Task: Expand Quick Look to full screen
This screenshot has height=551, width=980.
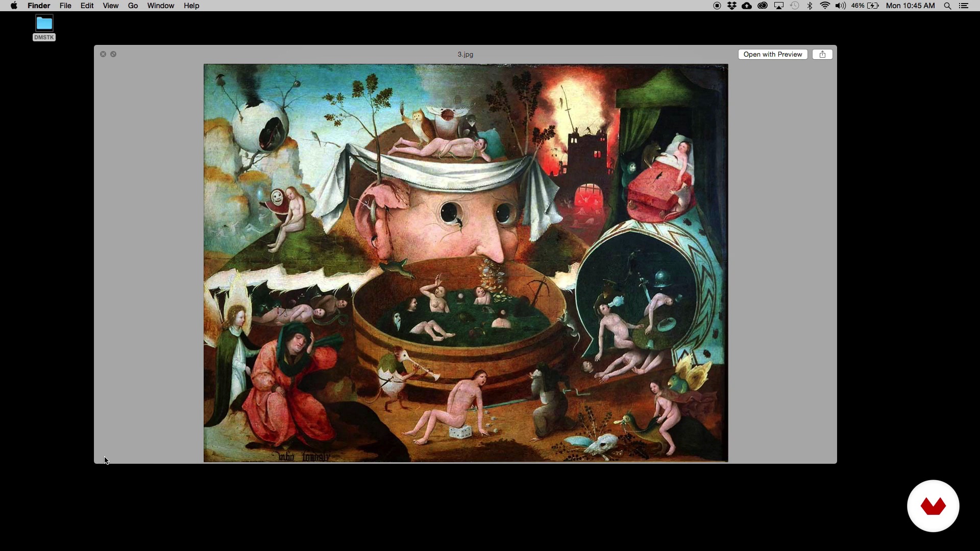Action: (113, 54)
